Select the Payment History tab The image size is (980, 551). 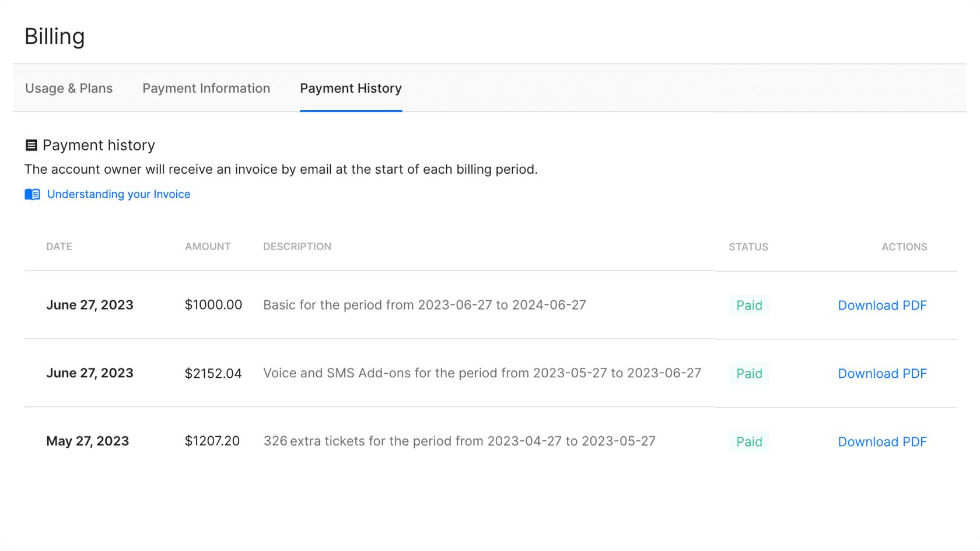(351, 88)
